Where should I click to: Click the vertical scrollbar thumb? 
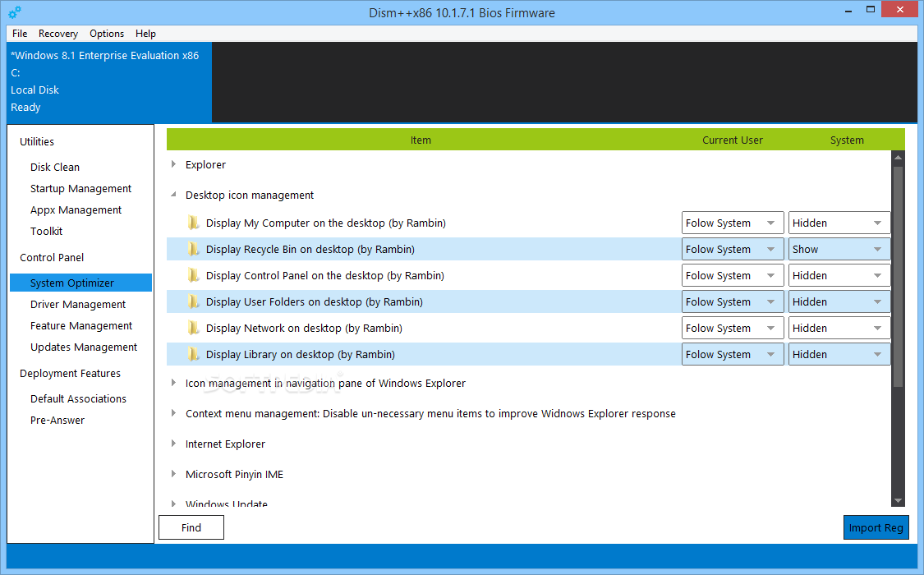[898, 277]
